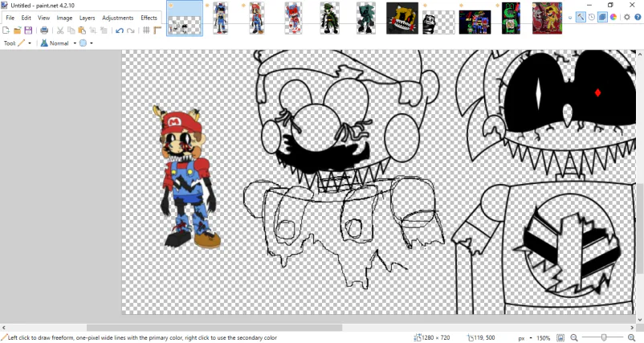Toggle antialiasing with the blue circle icon
This screenshot has height=343, width=644.
84,43
